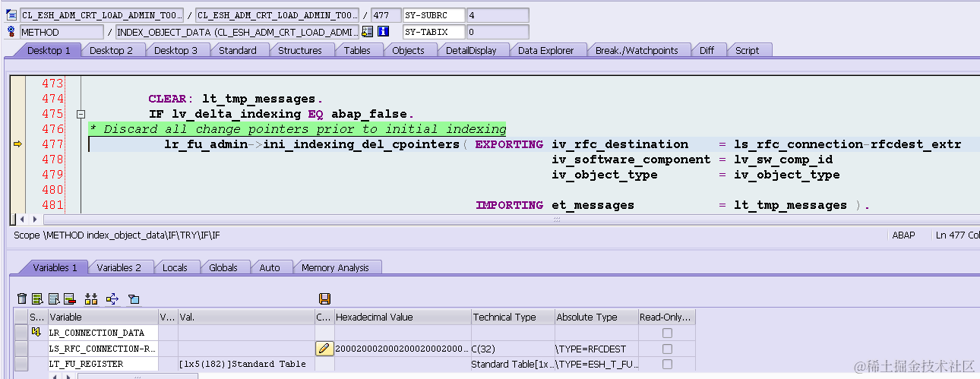
Task: Click the gear icon beside METHOD field
Action: tap(11, 32)
